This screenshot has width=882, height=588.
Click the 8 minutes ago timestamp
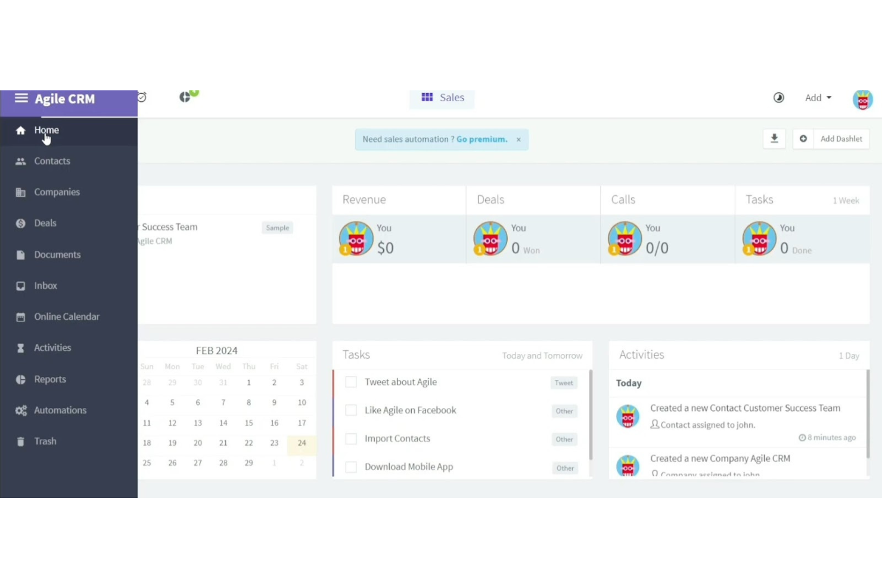(x=827, y=437)
